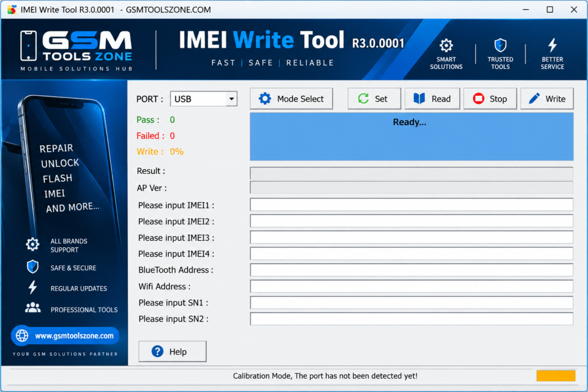
Task: Click the Write button
Action: 547,99
